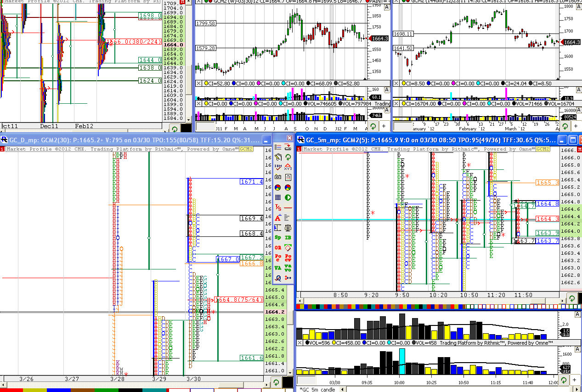
Task: Toggle the green vavo icon in palette
Action: tap(288, 268)
